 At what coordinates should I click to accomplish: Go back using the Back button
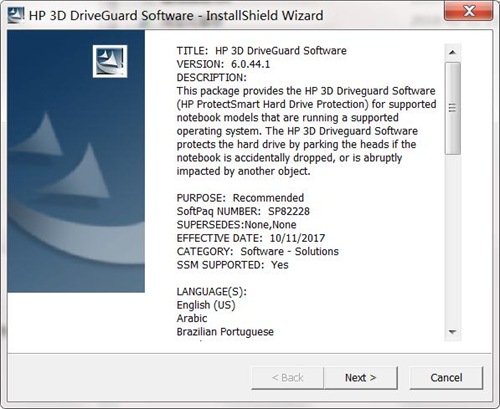(x=287, y=378)
